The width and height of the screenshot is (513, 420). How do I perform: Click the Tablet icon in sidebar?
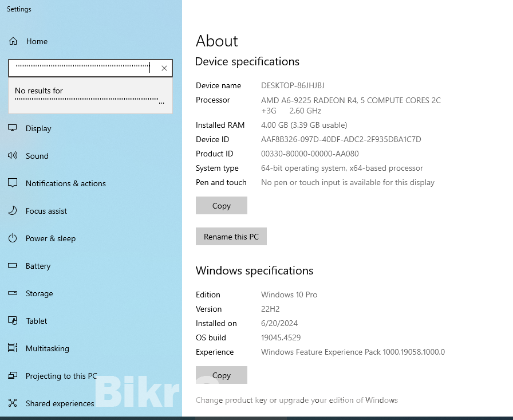pos(13,320)
